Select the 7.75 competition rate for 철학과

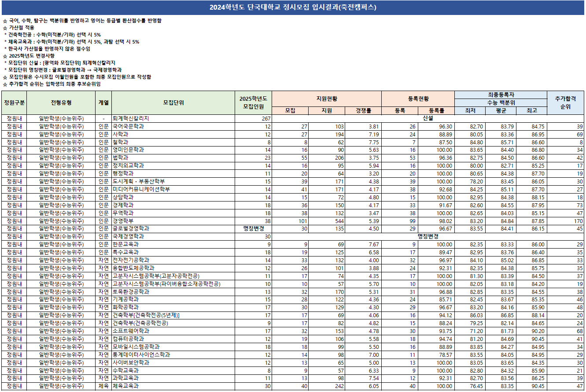pos(363,143)
